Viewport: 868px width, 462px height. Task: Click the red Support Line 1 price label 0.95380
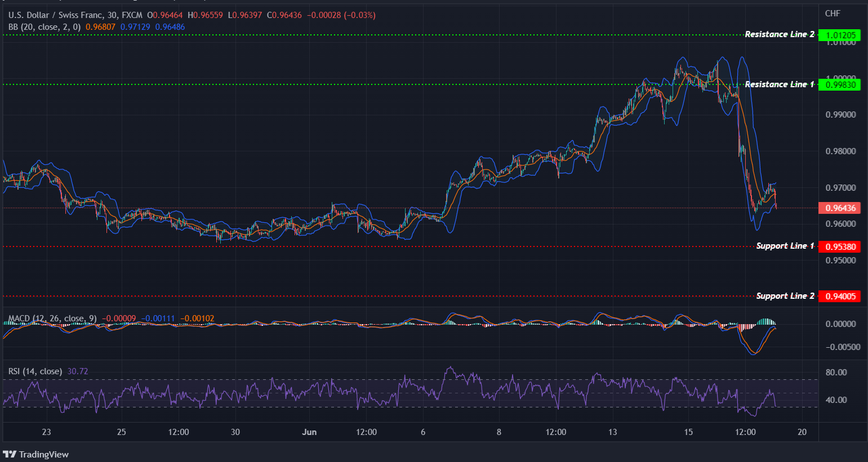click(840, 246)
